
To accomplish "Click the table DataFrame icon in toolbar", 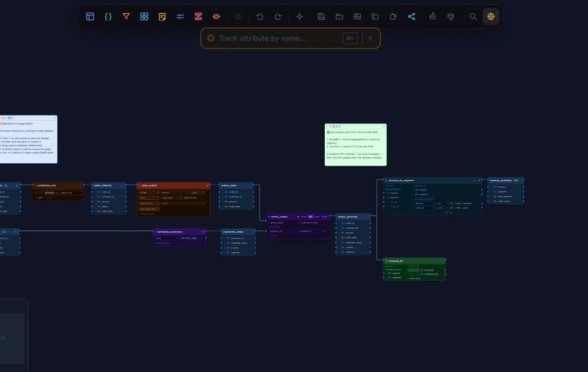I will coord(90,16).
